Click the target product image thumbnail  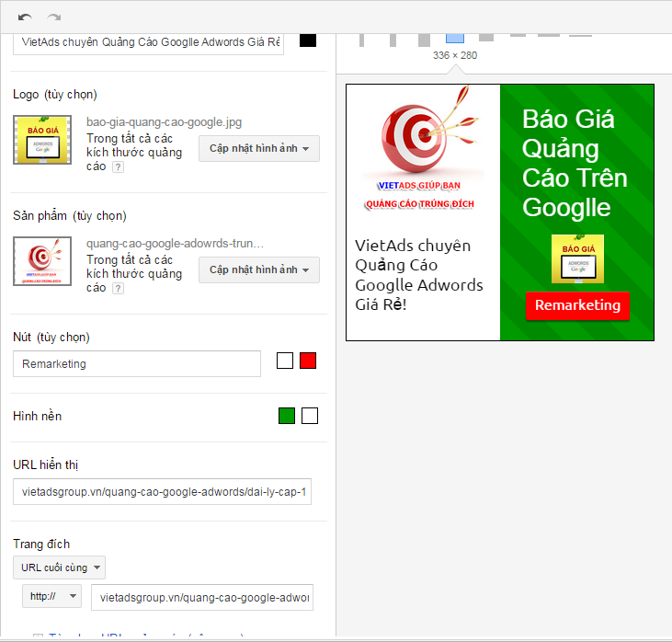coord(42,261)
